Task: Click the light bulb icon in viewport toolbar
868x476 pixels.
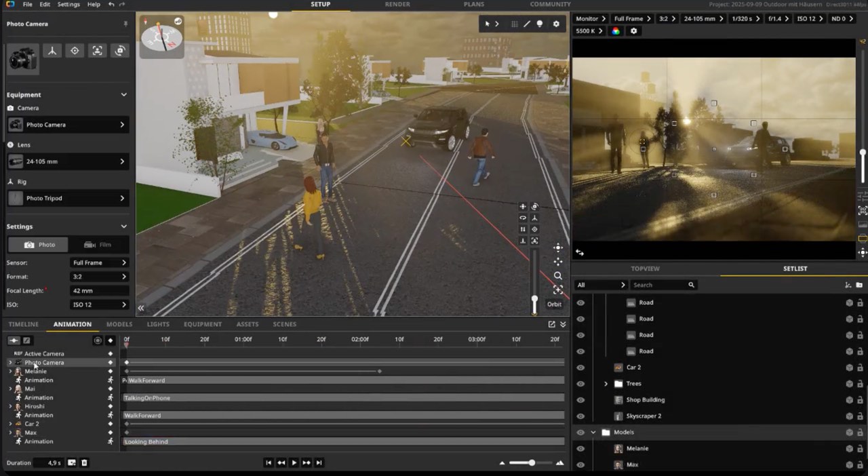Action: pos(540,24)
